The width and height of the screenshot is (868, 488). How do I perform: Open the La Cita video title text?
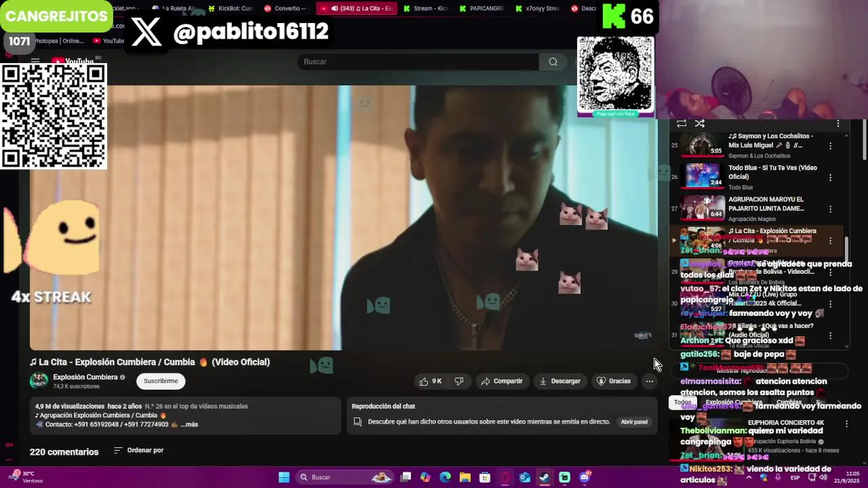(150, 362)
